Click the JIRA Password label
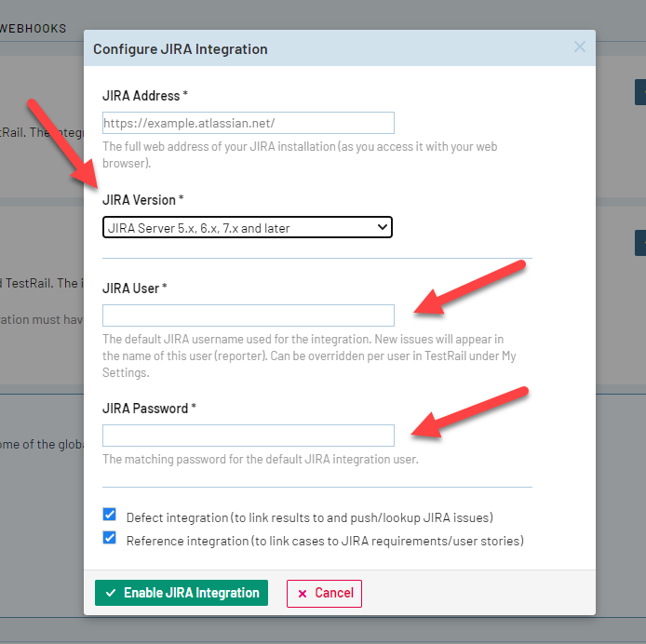646x644 pixels. point(149,408)
